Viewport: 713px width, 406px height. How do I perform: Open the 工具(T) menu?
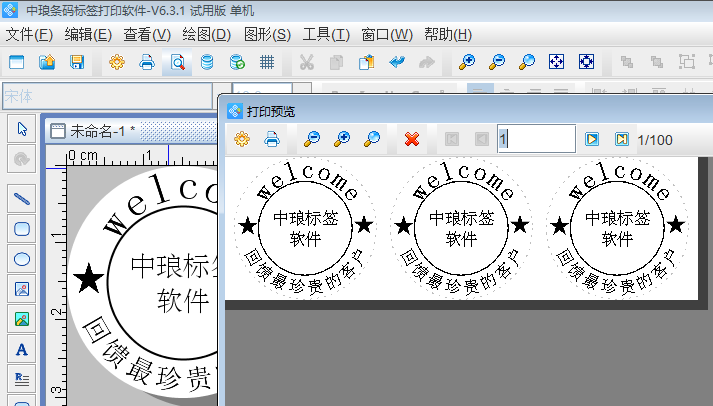point(326,34)
